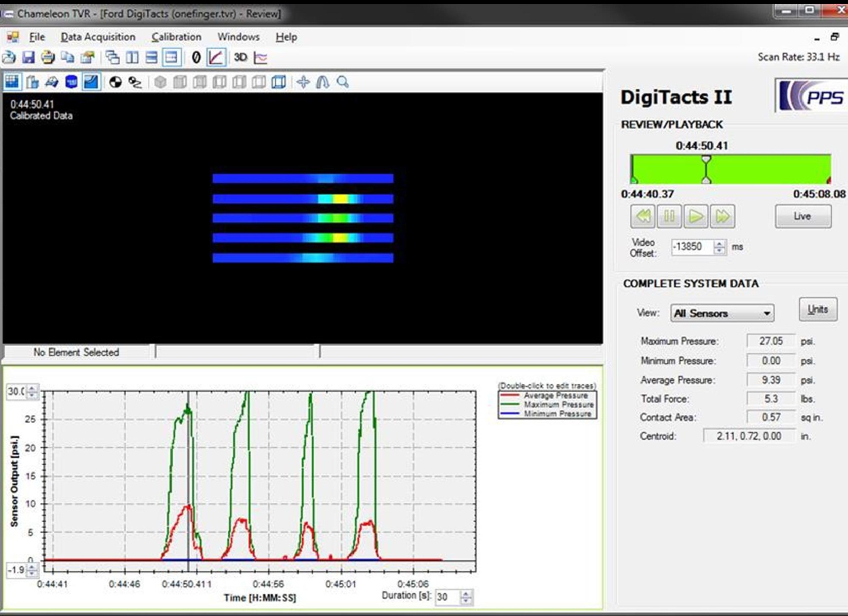848x616 pixels.
Task: Click the Average Pressure value 9.39
Action: 771,380
